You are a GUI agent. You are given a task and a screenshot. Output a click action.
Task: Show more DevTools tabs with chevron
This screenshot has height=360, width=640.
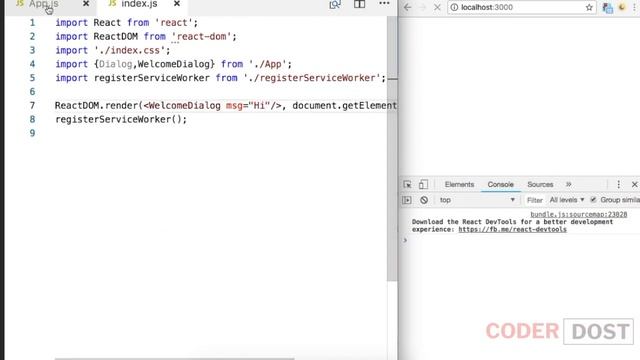[569, 184]
